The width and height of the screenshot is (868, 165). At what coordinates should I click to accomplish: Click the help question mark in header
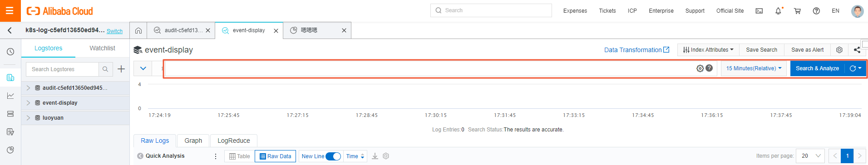click(816, 11)
